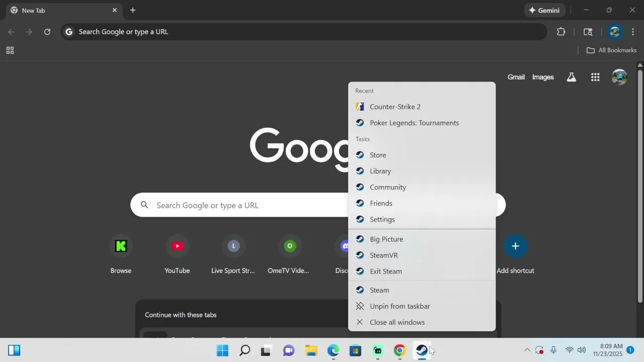Open Task View on the taskbar
The height and width of the screenshot is (362, 644).
[x=267, y=350]
